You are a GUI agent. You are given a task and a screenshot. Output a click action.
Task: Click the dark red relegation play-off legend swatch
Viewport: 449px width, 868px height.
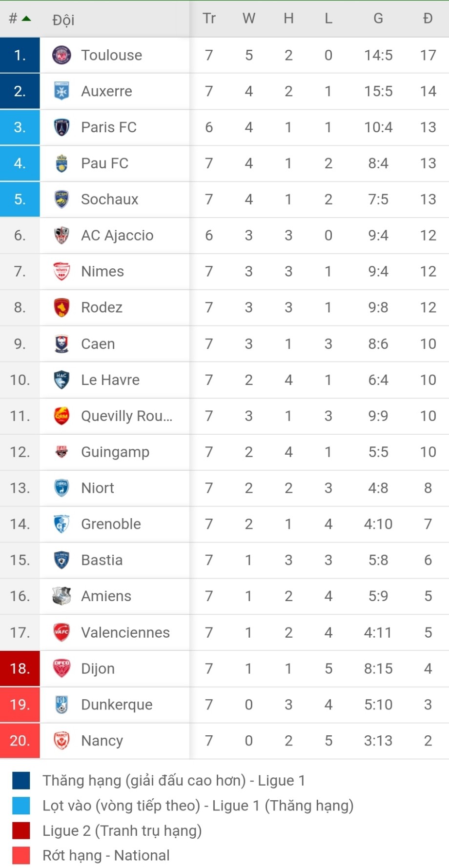click(21, 830)
